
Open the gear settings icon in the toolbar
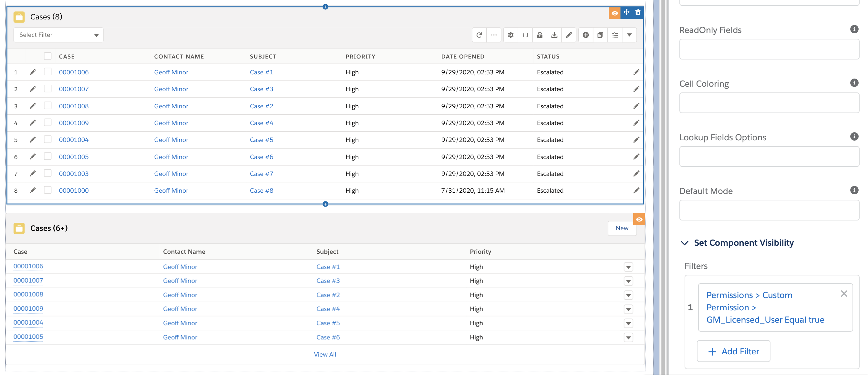[511, 35]
